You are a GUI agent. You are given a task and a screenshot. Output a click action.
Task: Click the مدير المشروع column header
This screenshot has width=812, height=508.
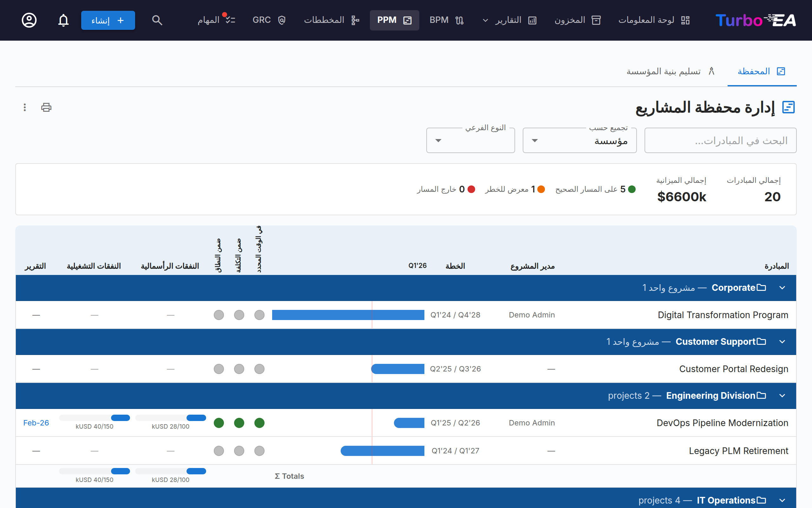click(533, 266)
